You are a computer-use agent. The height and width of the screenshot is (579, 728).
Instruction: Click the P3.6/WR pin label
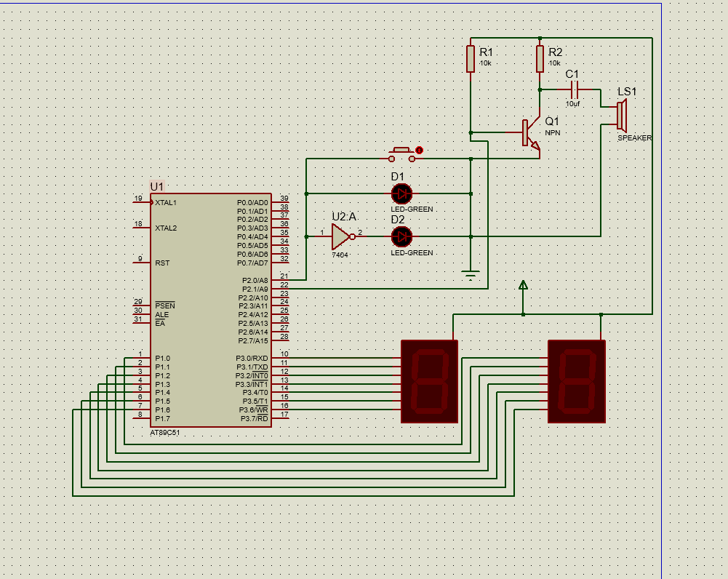point(254,410)
